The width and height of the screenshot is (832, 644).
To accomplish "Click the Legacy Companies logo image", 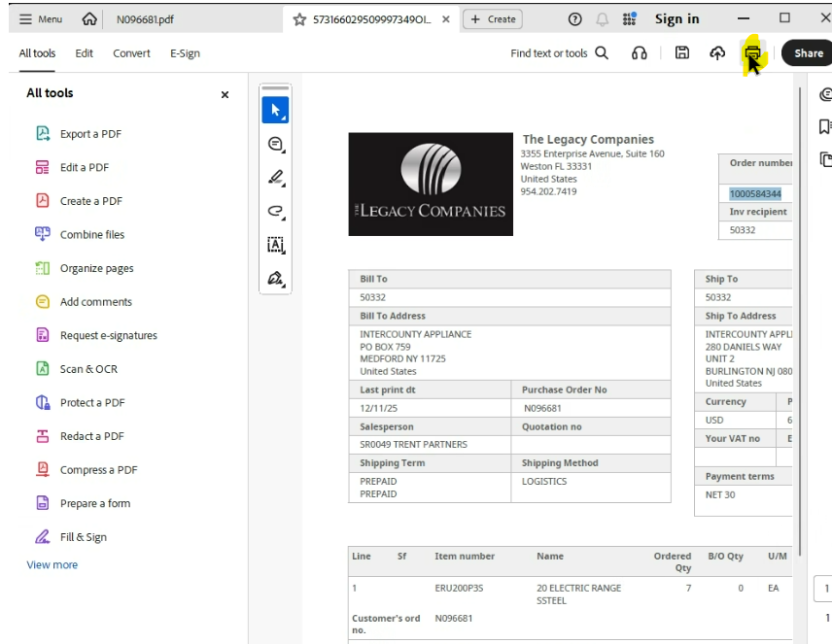I will tap(431, 185).
